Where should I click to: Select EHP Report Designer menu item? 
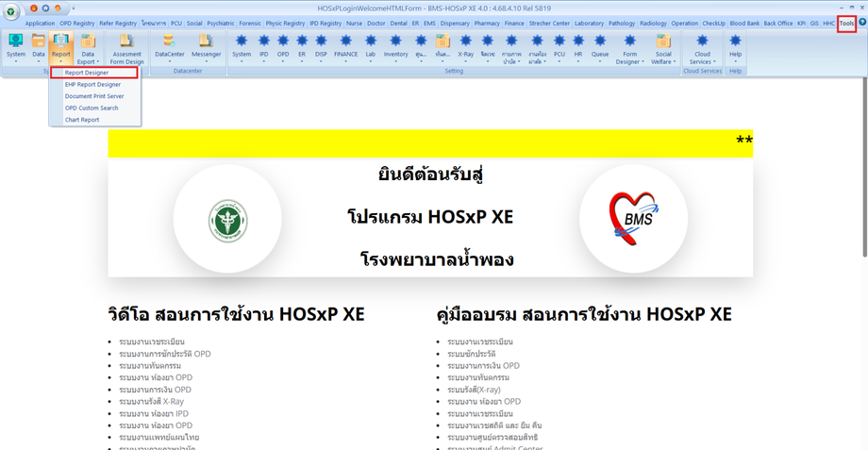(x=93, y=84)
